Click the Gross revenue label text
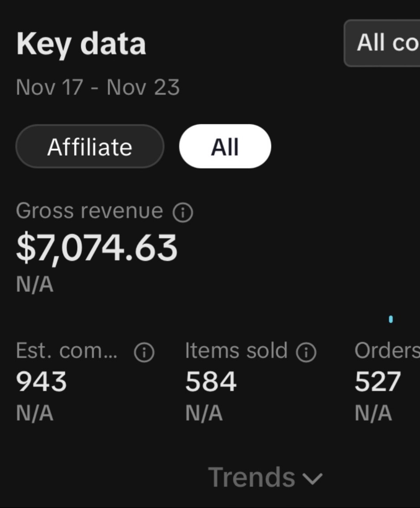 pyautogui.click(x=89, y=211)
